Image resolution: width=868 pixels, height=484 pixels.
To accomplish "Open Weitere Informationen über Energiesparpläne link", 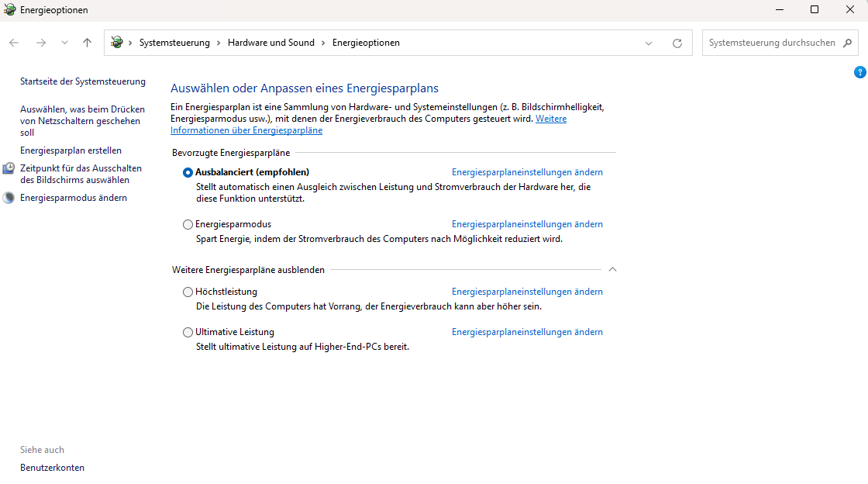I will (368, 125).
